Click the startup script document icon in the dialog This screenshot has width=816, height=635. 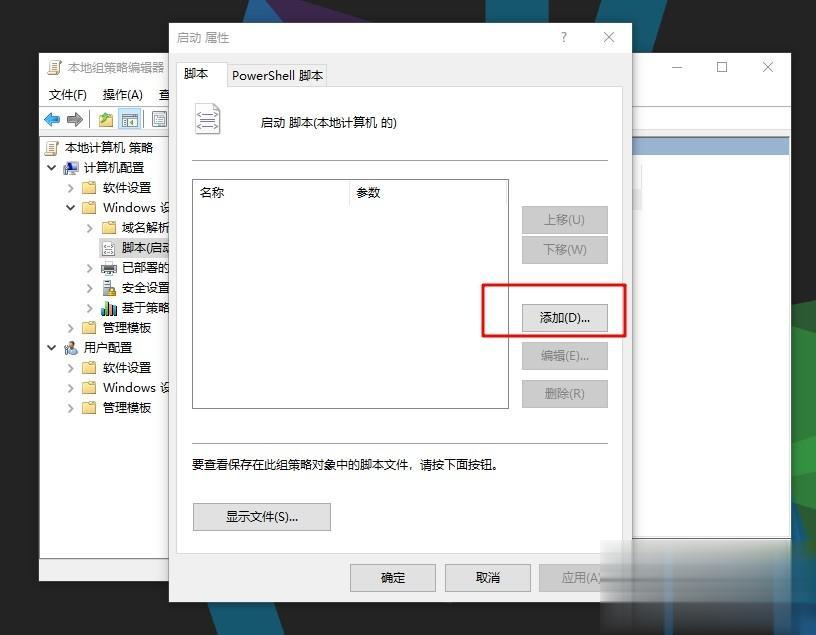(x=207, y=119)
